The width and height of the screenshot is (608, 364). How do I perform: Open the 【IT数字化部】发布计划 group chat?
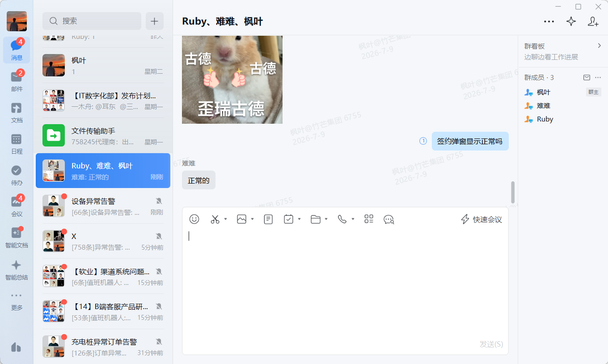tap(103, 100)
